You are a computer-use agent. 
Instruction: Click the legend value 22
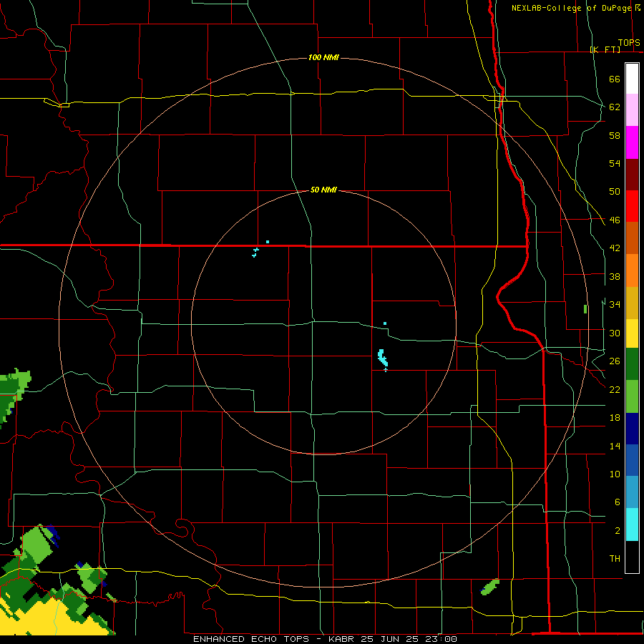pyautogui.click(x=615, y=389)
